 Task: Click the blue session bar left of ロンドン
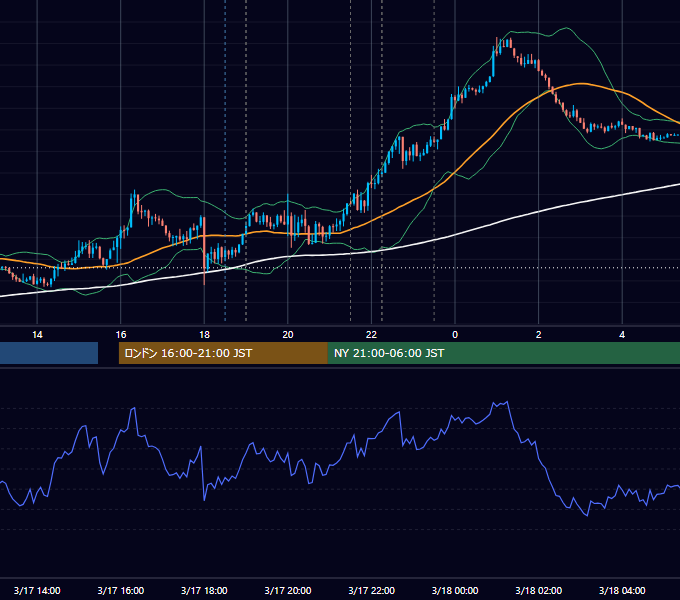[x=49, y=353]
